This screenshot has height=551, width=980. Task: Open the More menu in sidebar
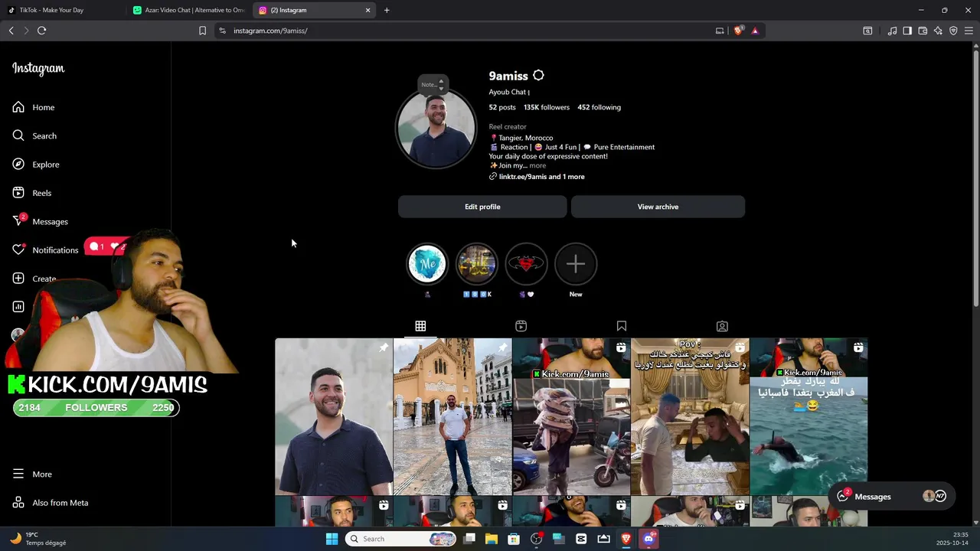32,474
